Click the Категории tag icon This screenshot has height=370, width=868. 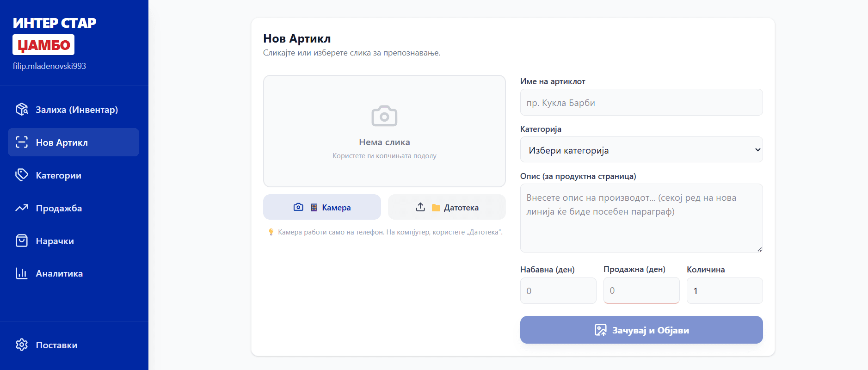point(22,175)
